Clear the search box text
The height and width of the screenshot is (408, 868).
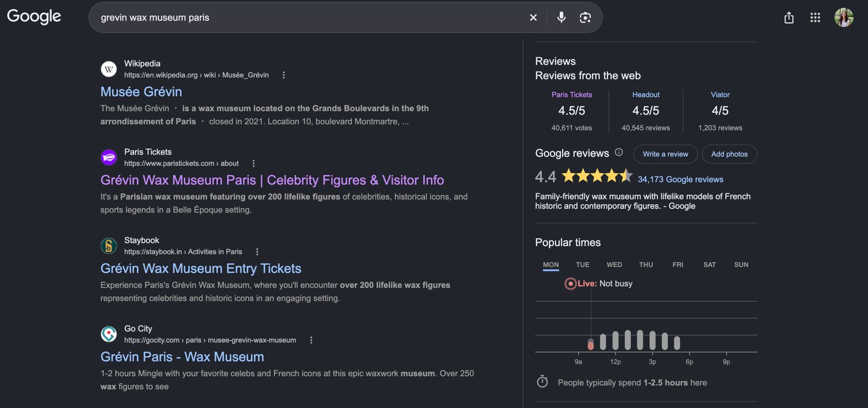click(x=533, y=17)
